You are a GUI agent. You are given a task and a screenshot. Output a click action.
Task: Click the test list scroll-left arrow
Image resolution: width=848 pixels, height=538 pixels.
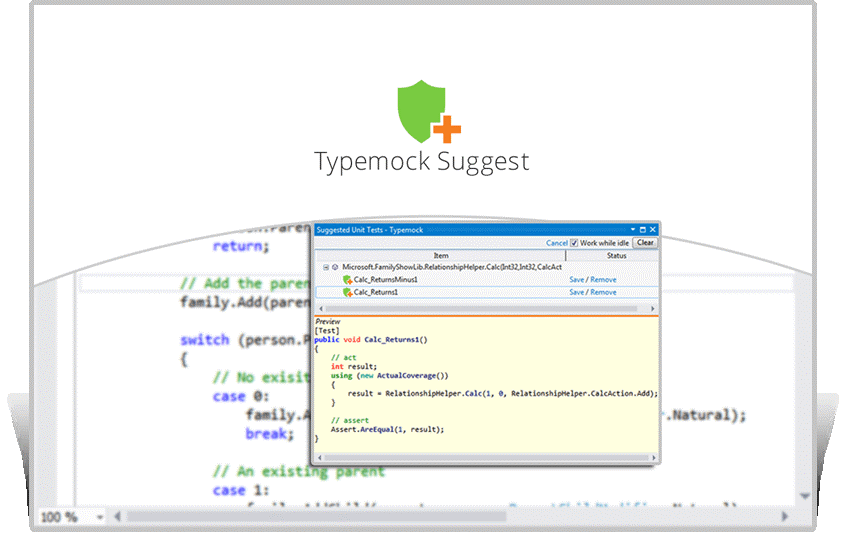(x=321, y=309)
